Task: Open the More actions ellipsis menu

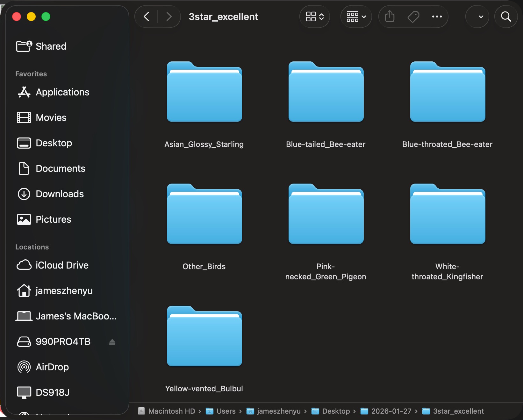Action: click(x=437, y=17)
